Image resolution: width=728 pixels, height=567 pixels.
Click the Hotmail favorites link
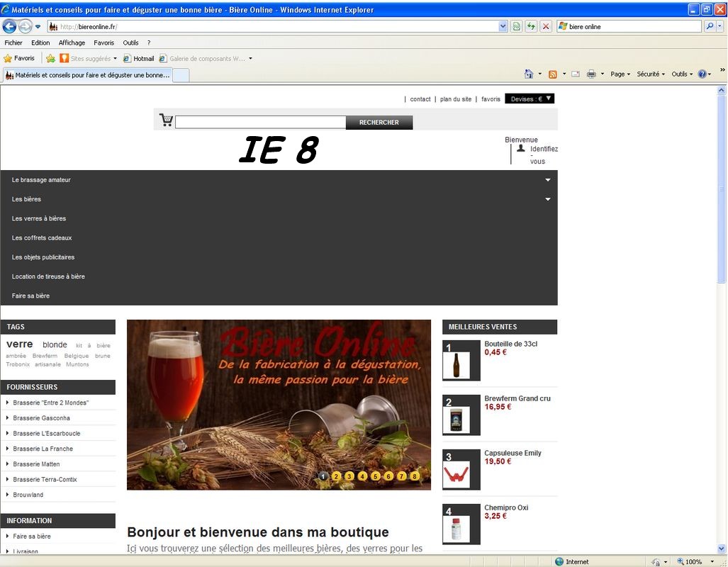coord(138,59)
